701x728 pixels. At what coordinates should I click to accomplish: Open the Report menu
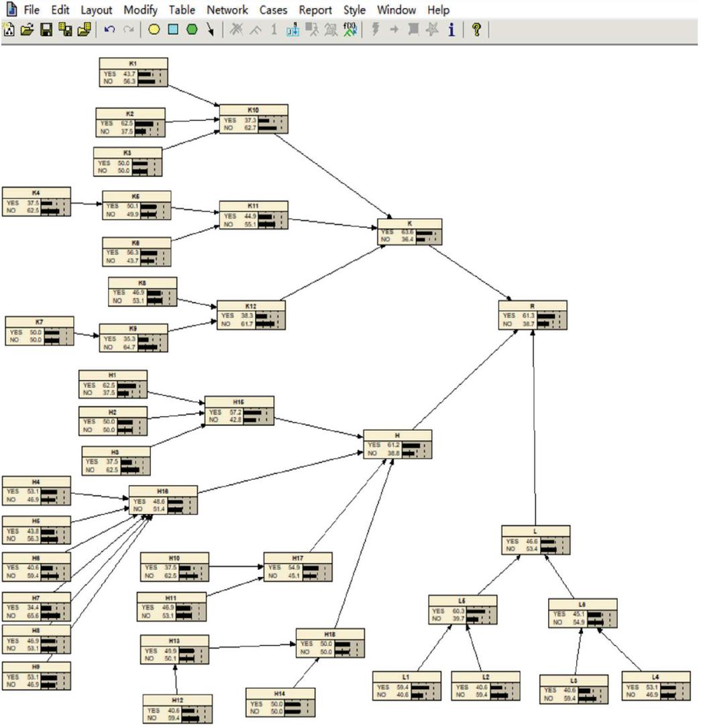coord(315,10)
